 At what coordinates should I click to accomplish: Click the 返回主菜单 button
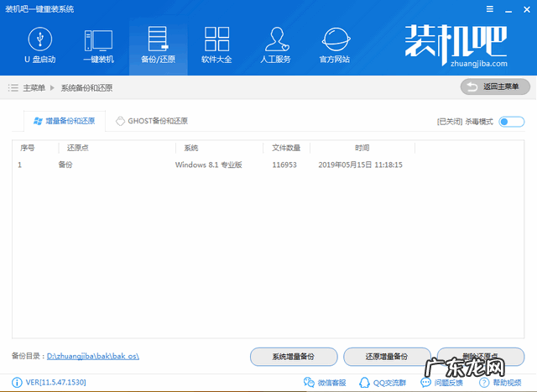click(495, 86)
